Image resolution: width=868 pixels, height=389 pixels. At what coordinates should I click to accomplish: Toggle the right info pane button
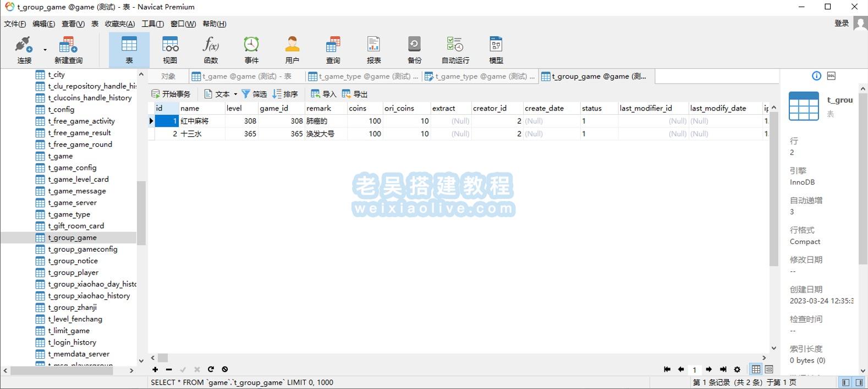[x=859, y=382]
